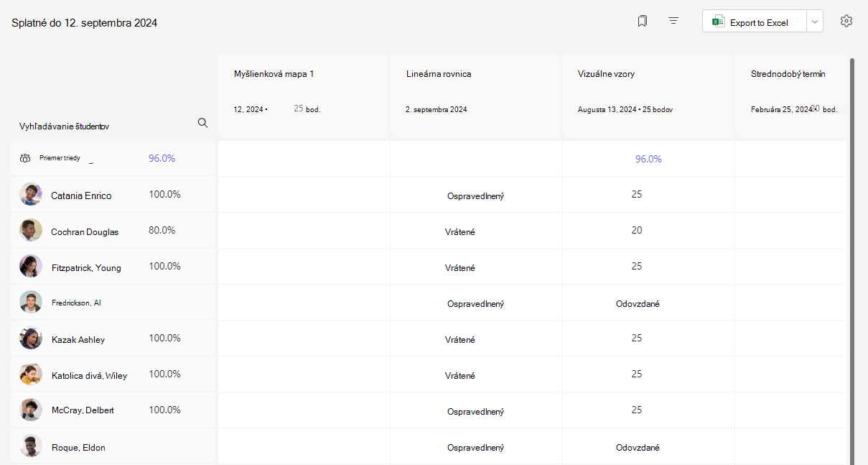Open the filter options icon
This screenshot has height=465, width=868.
coord(673,22)
